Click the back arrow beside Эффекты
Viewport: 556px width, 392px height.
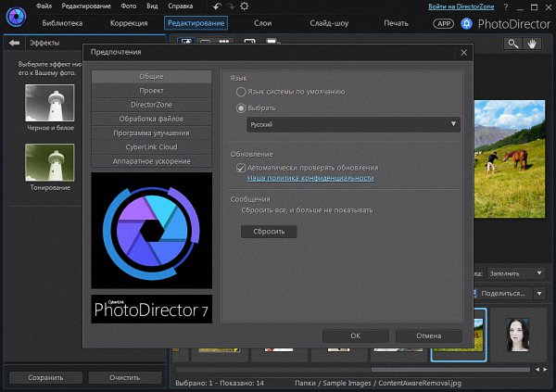click(x=14, y=43)
